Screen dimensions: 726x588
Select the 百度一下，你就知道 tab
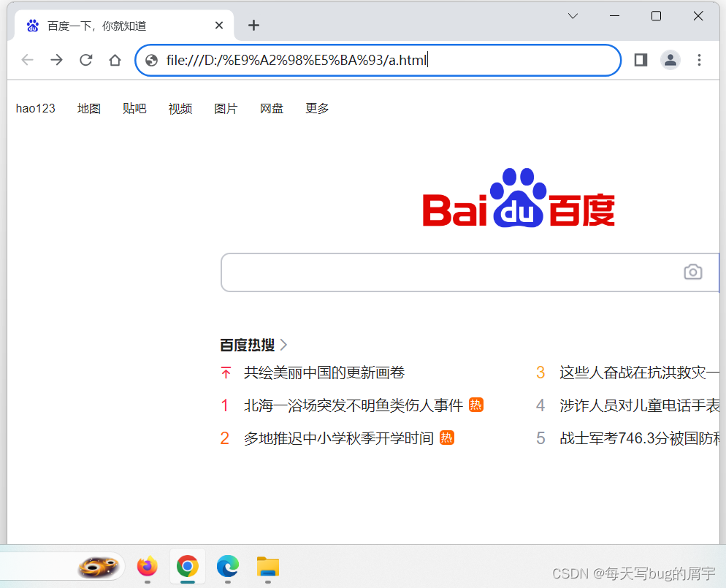coord(124,26)
